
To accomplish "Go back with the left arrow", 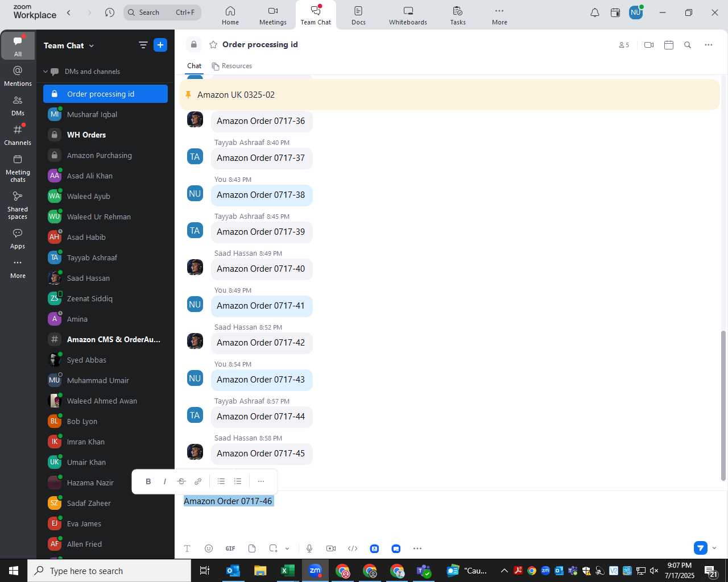I will pos(69,13).
